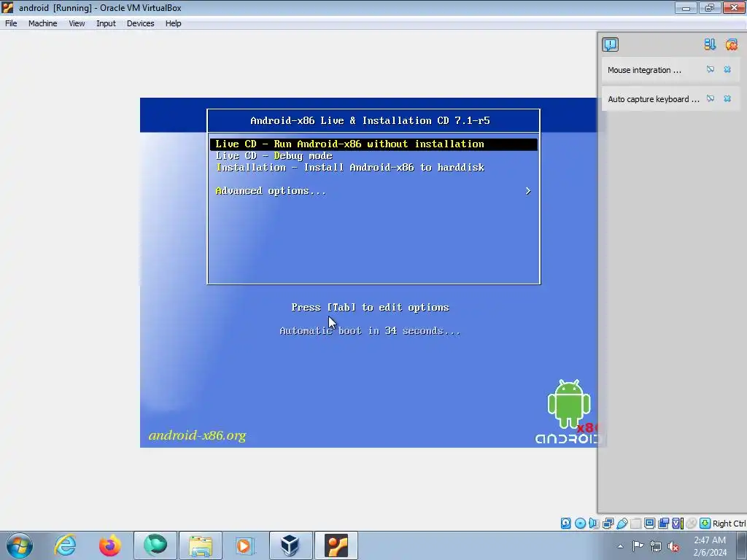Open the View menu

coord(77,23)
